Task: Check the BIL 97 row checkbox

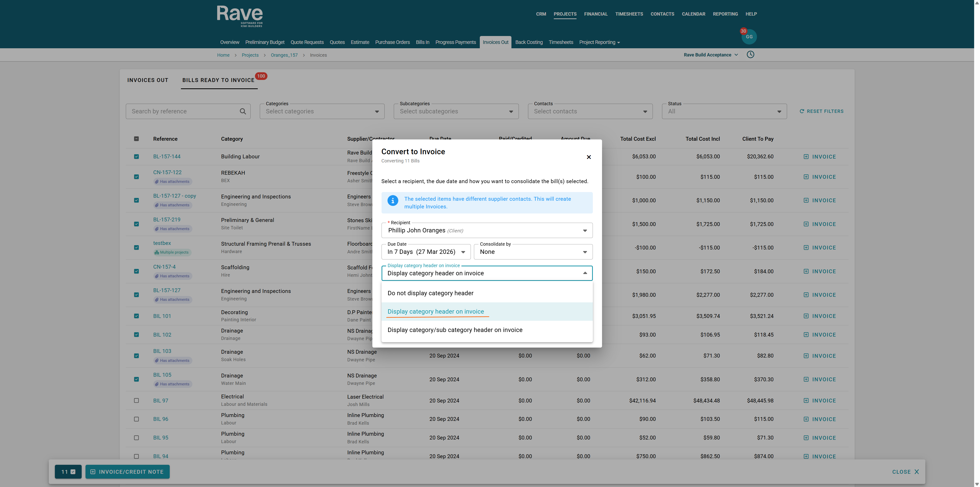Action: 136,401
